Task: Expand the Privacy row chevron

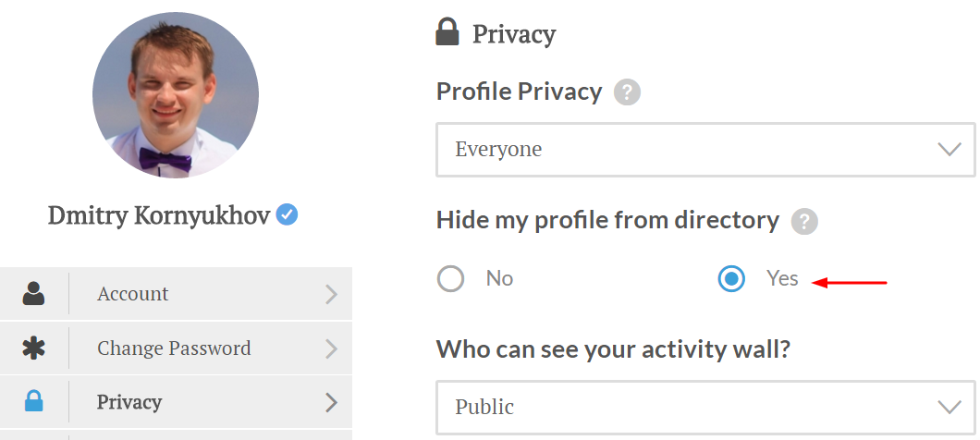Action: [332, 402]
